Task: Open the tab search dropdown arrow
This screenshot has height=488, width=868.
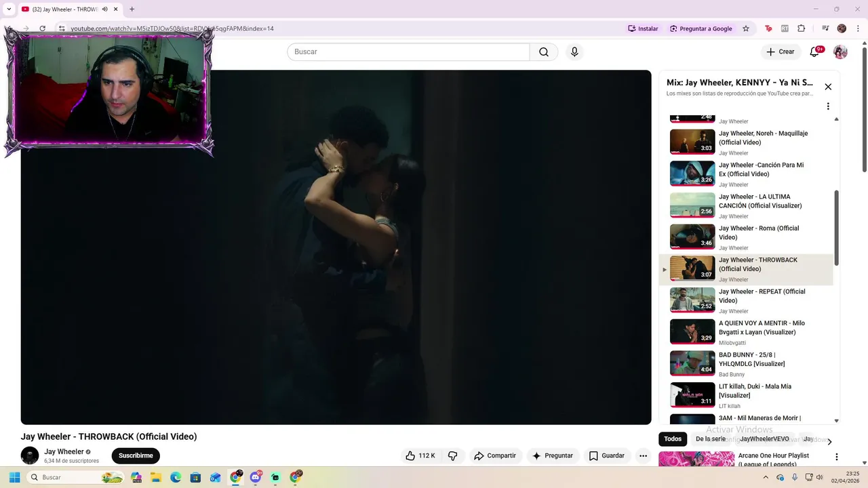Action: tap(9, 9)
